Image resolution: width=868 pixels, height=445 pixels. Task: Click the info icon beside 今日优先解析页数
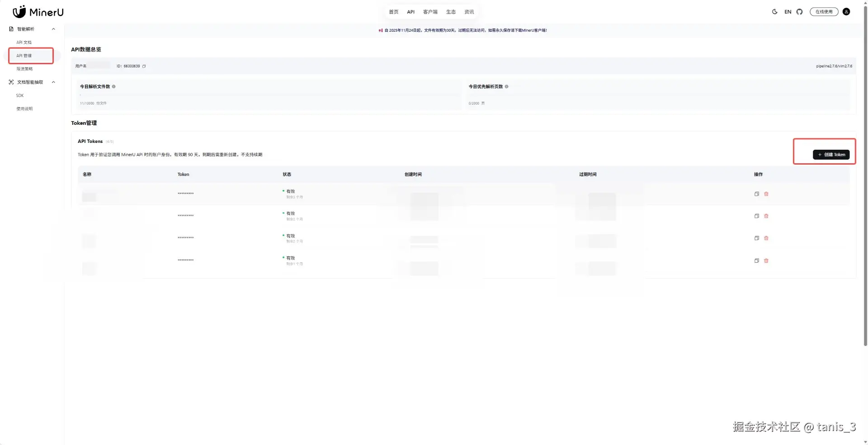tap(506, 86)
